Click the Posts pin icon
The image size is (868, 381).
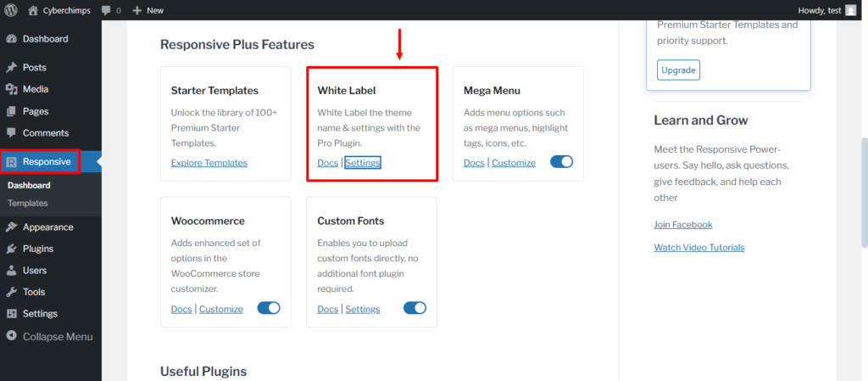coord(11,68)
